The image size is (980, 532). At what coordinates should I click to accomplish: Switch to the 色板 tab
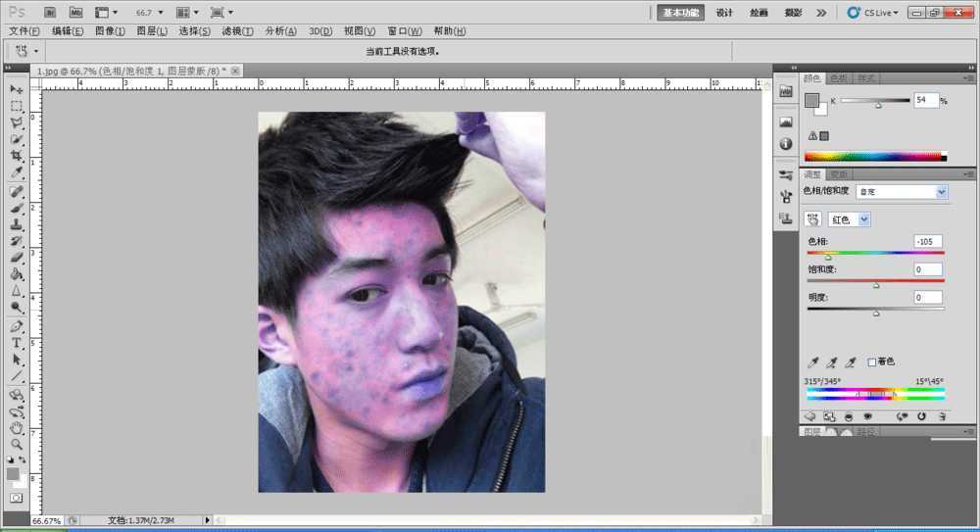click(839, 77)
